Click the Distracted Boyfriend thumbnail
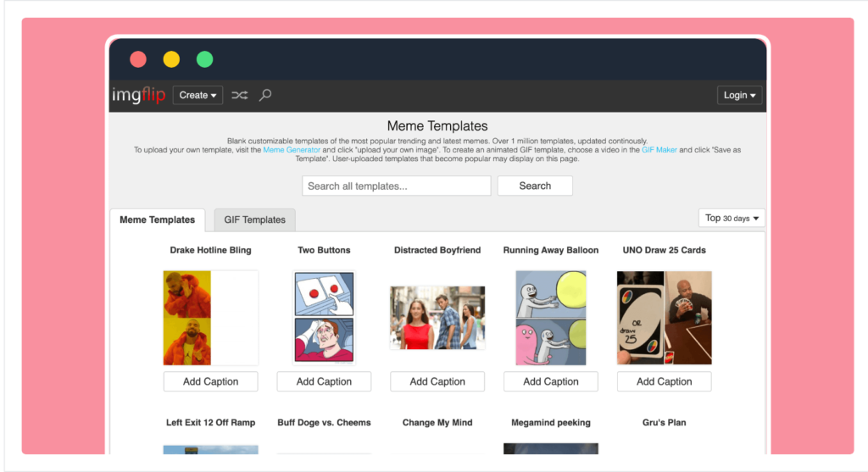This screenshot has width=868, height=472. coord(437,318)
